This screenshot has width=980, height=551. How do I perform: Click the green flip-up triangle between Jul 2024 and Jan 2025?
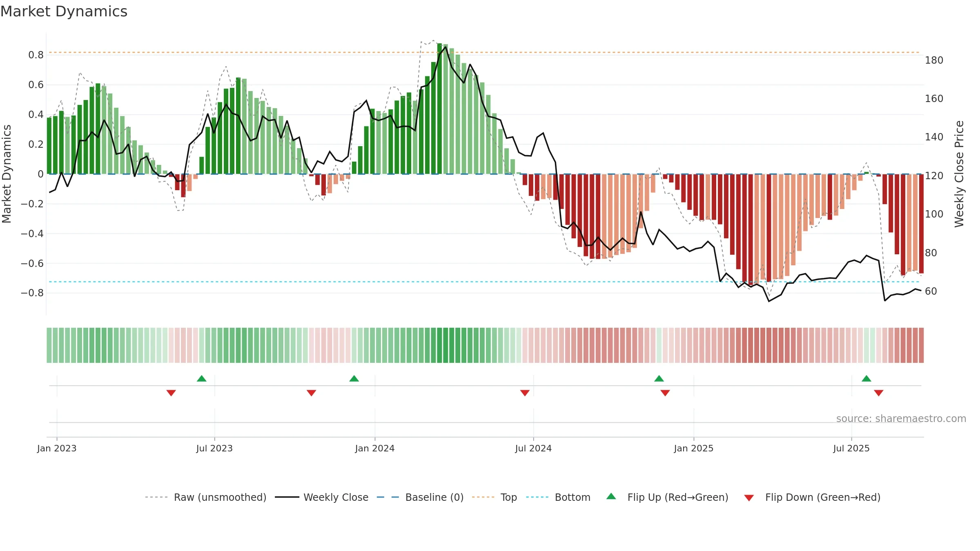pyautogui.click(x=659, y=378)
